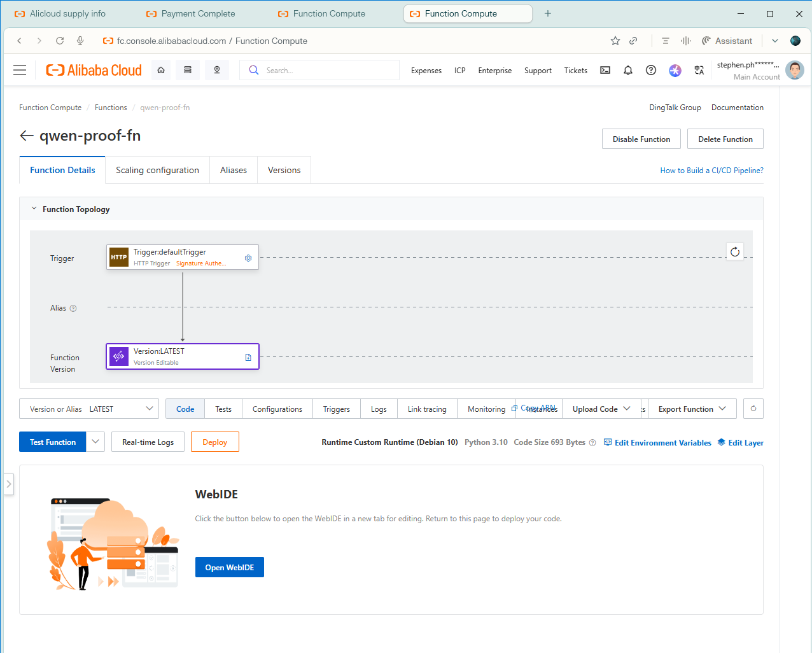
Task: Click the Delete Function button
Action: tap(725, 139)
